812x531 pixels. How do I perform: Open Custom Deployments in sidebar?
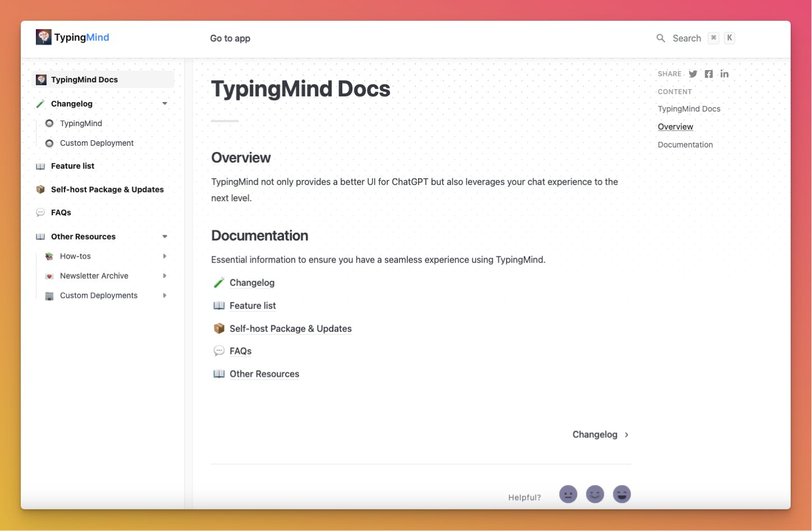tap(99, 295)
